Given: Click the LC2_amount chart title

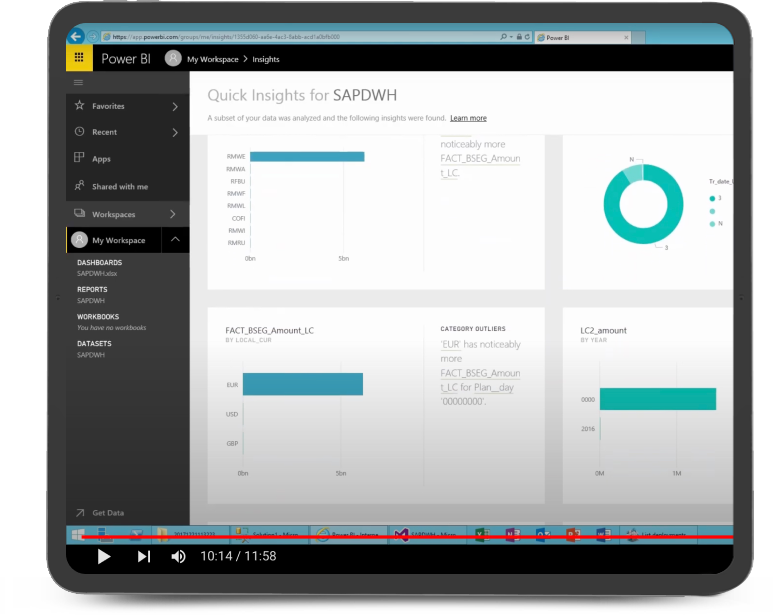Looking at the screenshot, I should pyautogui.click(x=603, y=330).
